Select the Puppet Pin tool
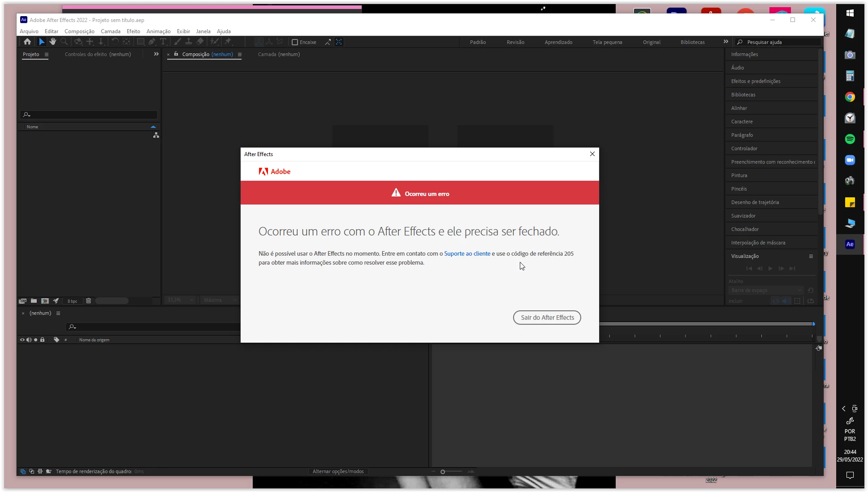Viewport: 868px width, 492px height. [x=228, y=42]
